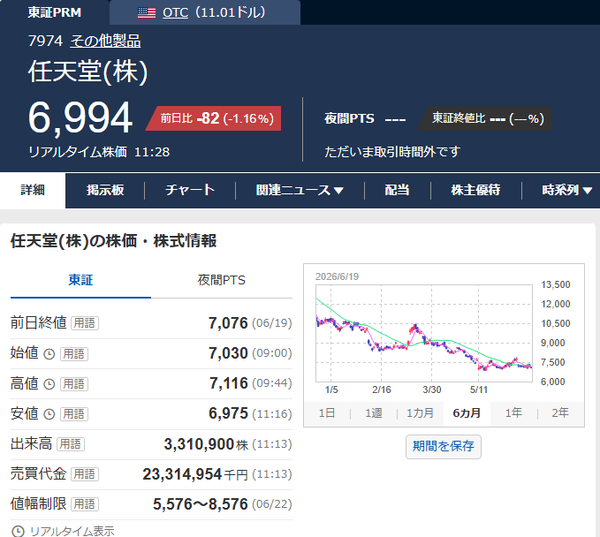The height and width of the screenshot is (537, 600).
Task: Click the clock icon beside リアルタイム表示
Action: click(18, 531)
